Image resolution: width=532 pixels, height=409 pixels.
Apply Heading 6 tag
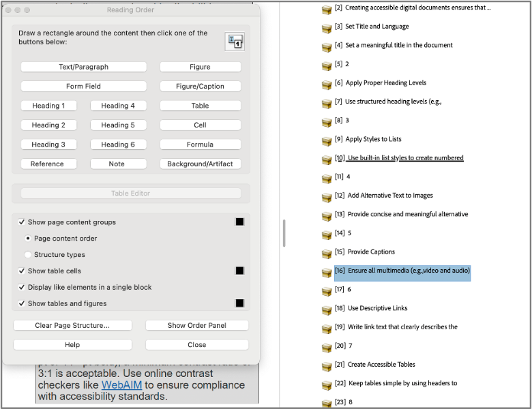[x=118, y=145]
